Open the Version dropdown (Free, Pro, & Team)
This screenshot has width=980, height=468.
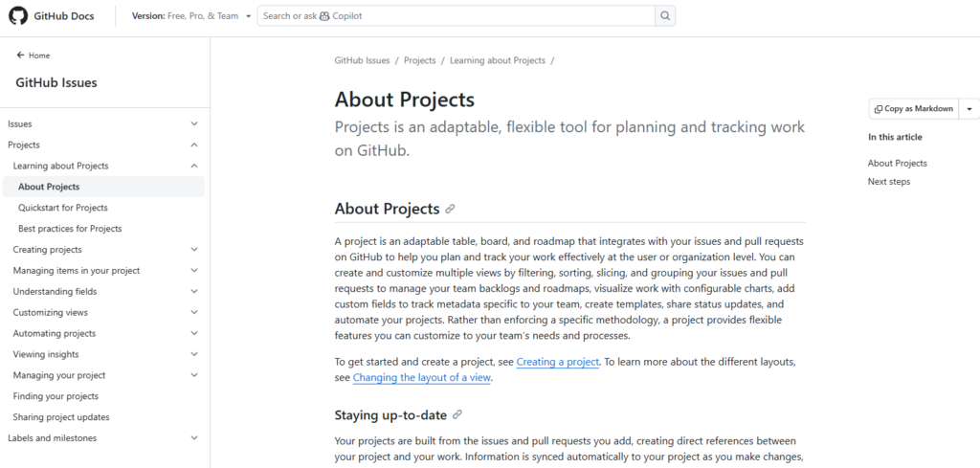coord(191,15)
